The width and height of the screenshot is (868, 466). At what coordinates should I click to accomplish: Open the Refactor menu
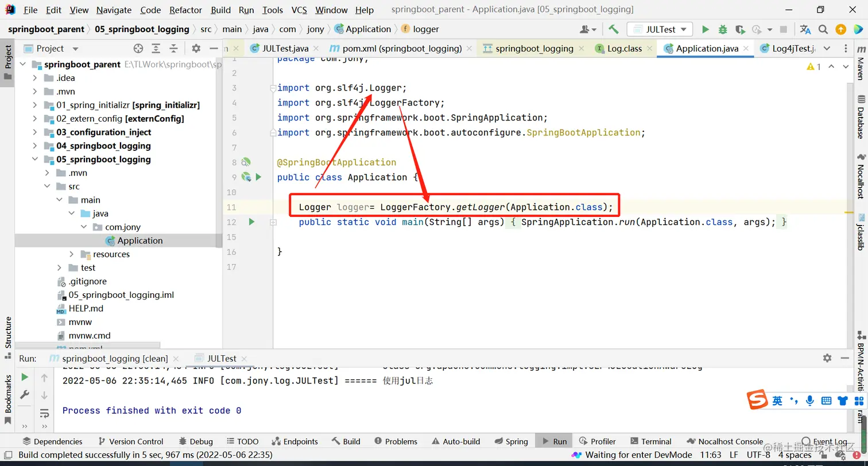pyautogui.click(x=185, y=10)
